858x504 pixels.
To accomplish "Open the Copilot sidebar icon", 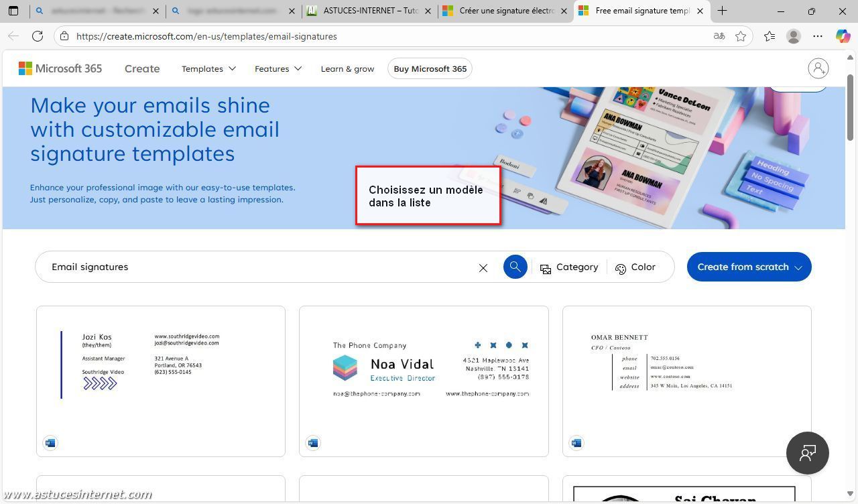I will (843, 36).
